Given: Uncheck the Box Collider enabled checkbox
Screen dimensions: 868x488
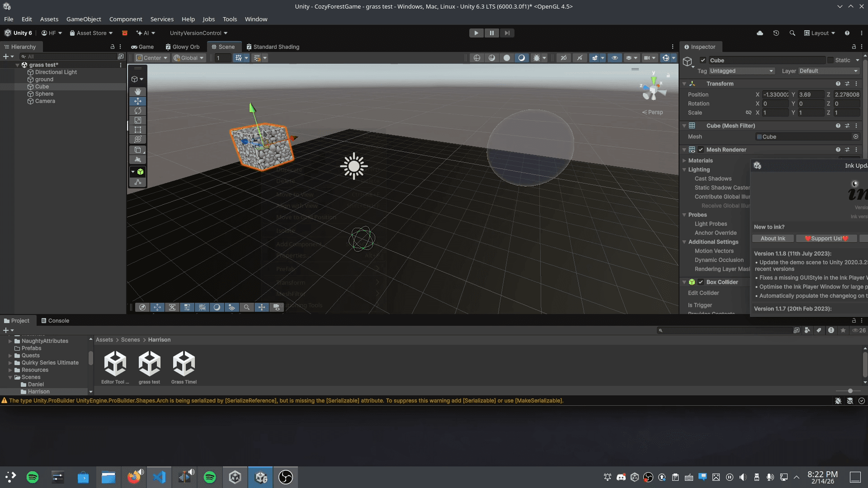Looking at the screenshot, I should (x=701, y=282).
